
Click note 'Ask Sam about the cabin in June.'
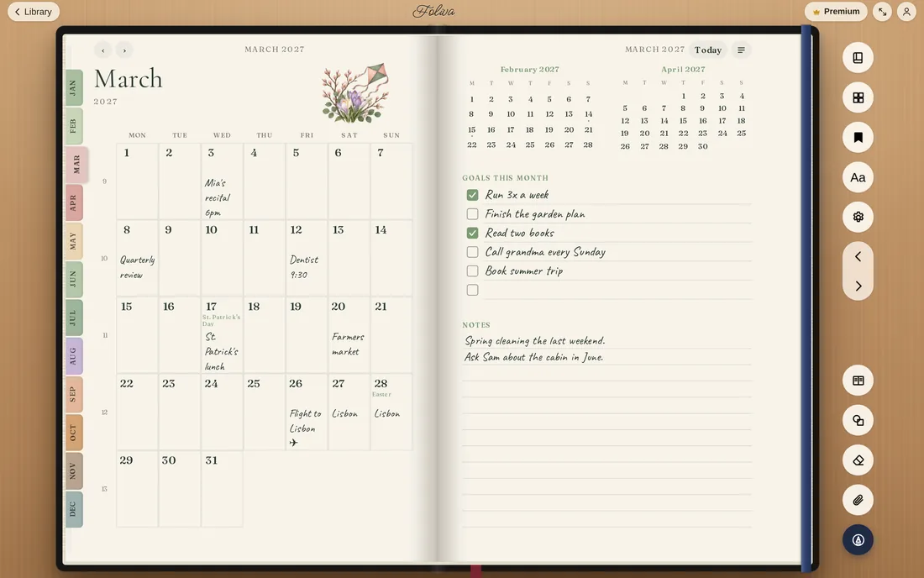point(534,357)
